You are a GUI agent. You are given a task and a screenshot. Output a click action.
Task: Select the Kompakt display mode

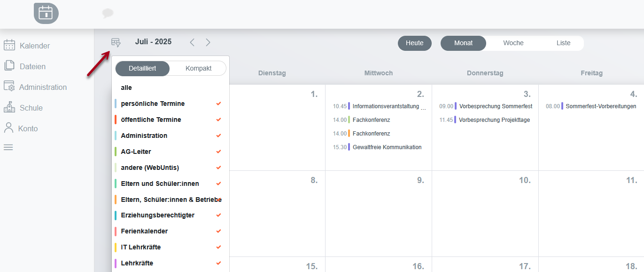point(198,68)
